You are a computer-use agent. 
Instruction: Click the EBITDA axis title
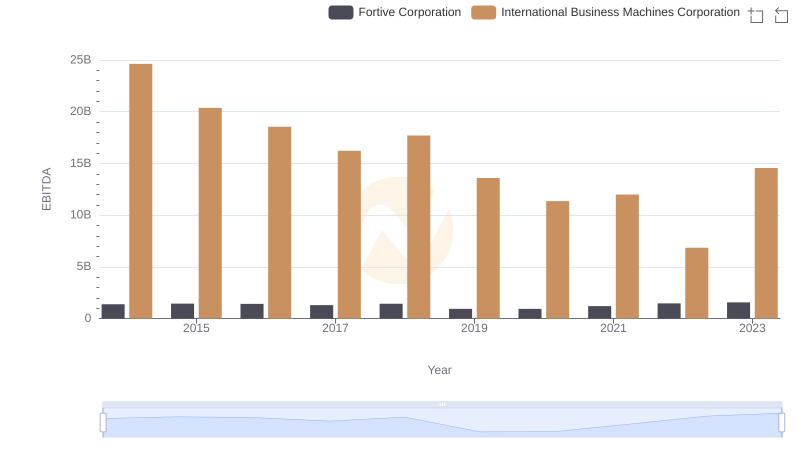click(46, 189)
